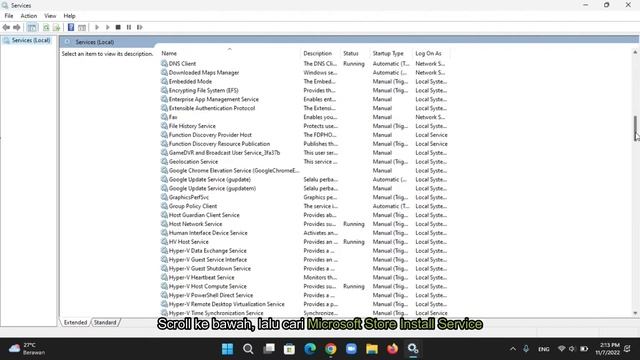Image resolution: width=640 pixels, height=360 pixels.
Task: Select Enterprise App Management Service row
Action: (304, 99)
